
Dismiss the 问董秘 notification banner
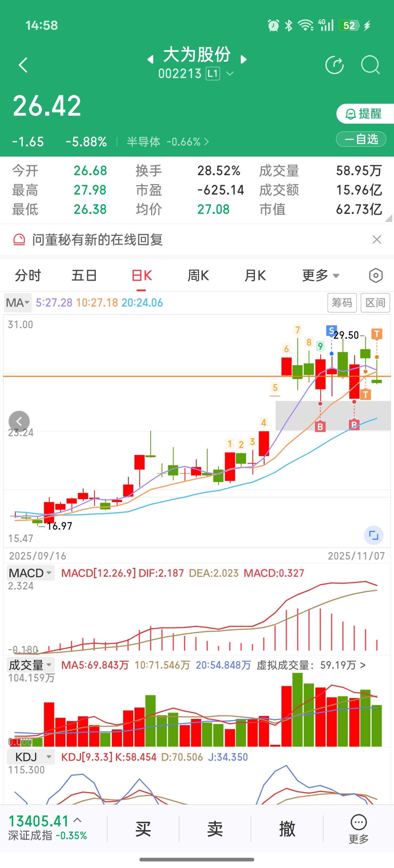point(377,239)
